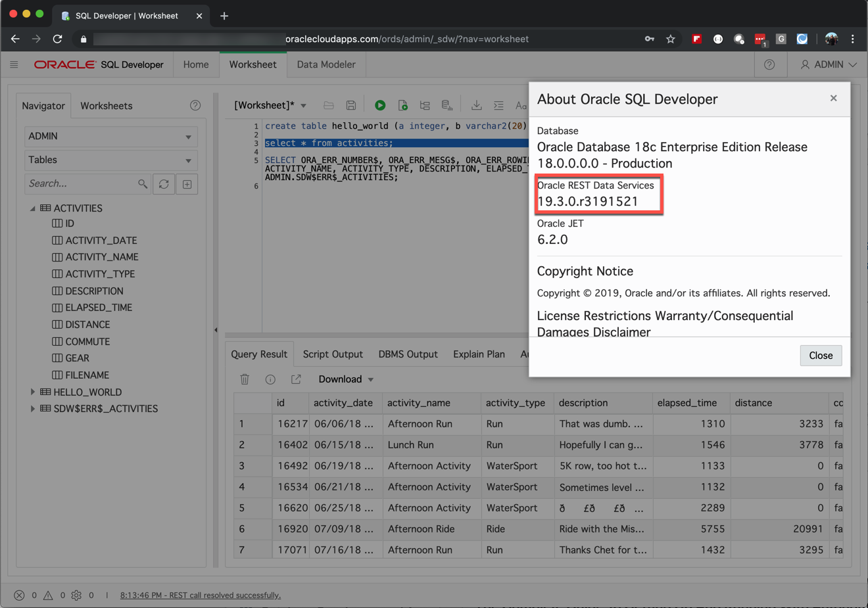Viewport: 868px width, 608px height.
Task: Open the ADMIN schema dropdown
Action: (x=111, y=136)
